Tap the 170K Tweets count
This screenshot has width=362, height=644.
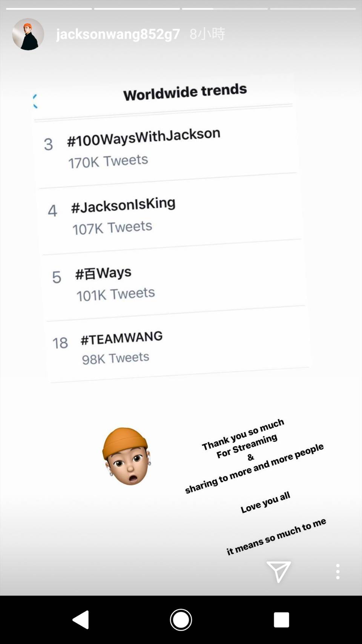pos(108,161)
